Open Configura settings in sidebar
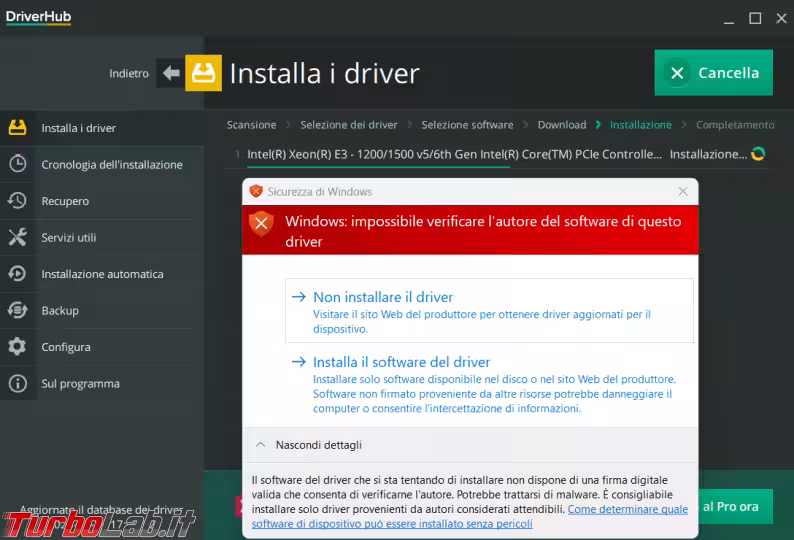Viewport: 794px width, 540px height. click(x=102, y=346)
